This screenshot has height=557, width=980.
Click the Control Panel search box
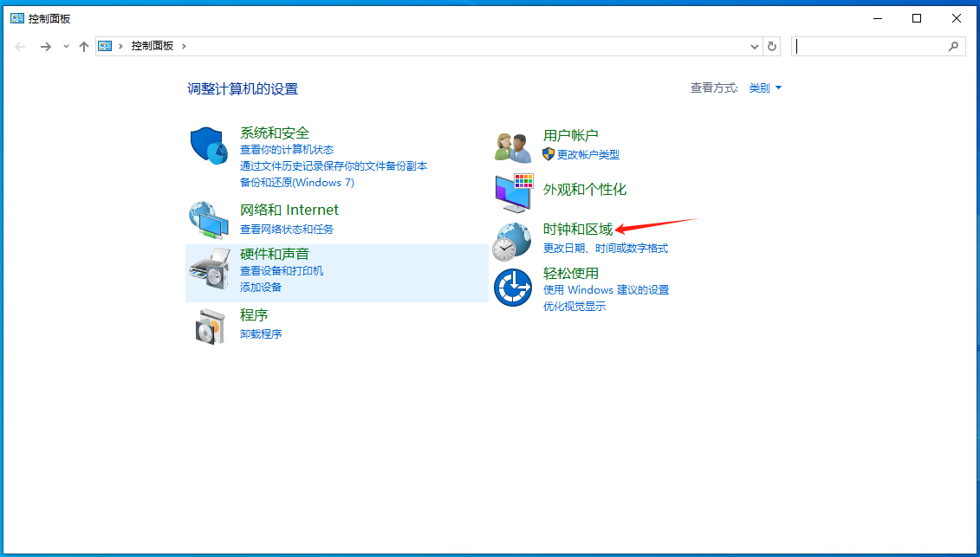tap(870, 46)
